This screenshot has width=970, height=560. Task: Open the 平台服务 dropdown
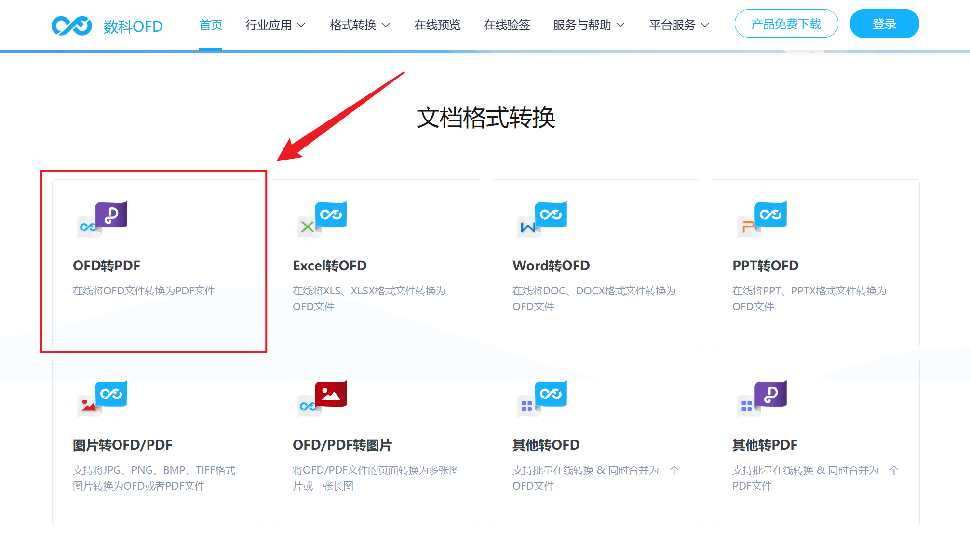[678, 25]
